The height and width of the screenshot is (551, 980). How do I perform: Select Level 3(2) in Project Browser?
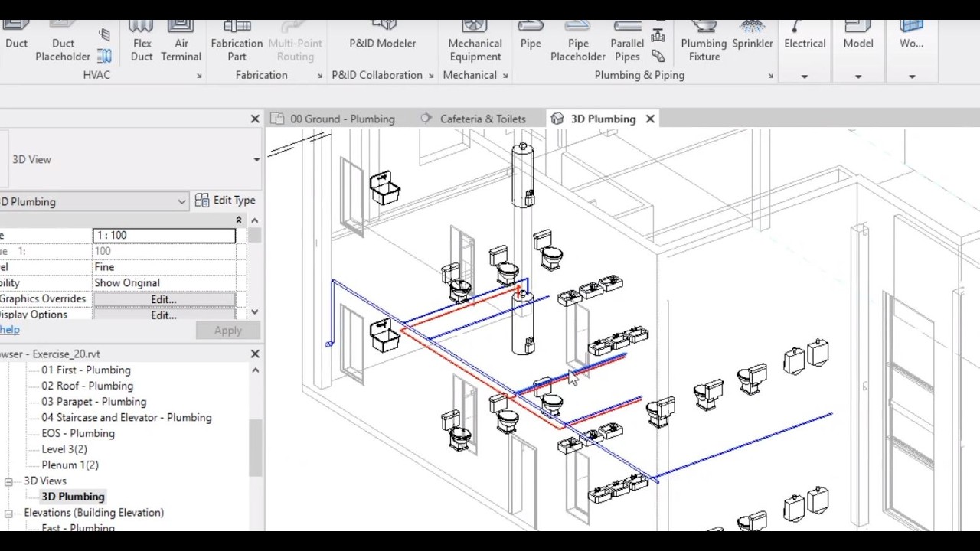coord(64,449)
